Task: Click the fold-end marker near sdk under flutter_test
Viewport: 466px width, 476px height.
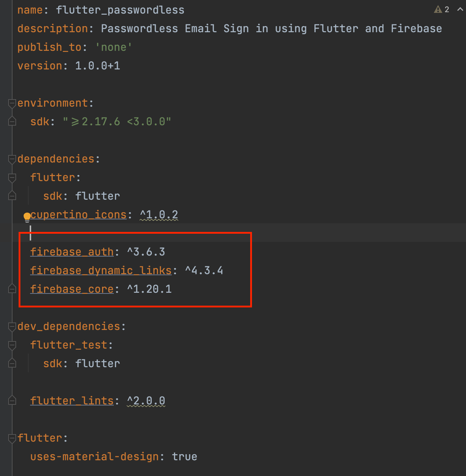Action: point(12,363)
